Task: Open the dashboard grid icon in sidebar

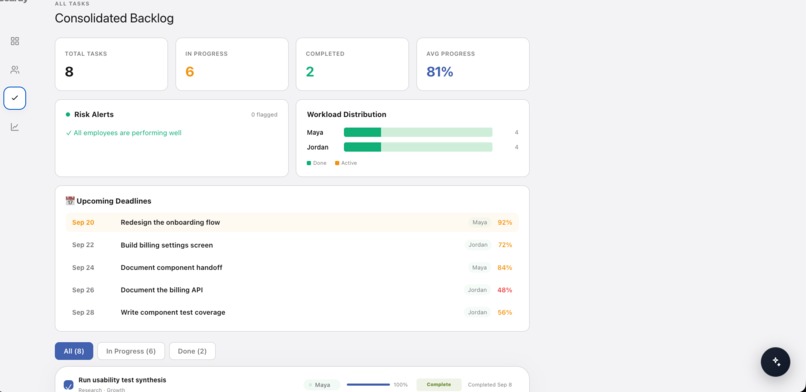Action: [15, 41]
